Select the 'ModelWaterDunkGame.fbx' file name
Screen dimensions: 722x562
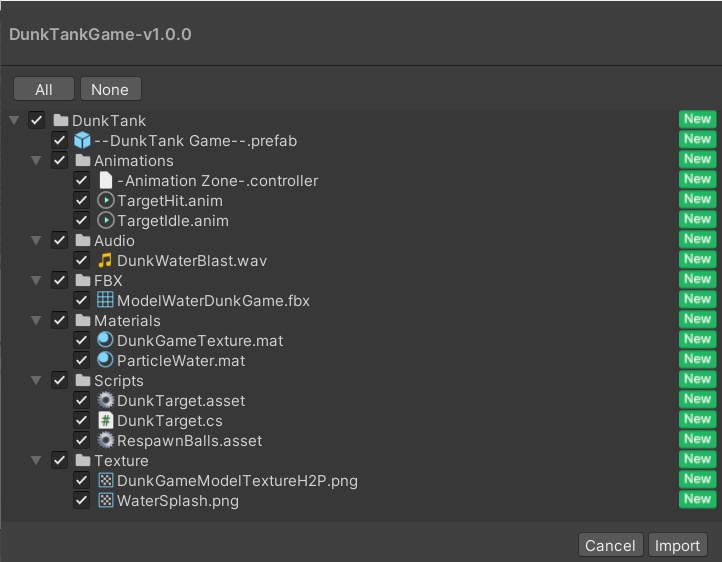(213, 301)
